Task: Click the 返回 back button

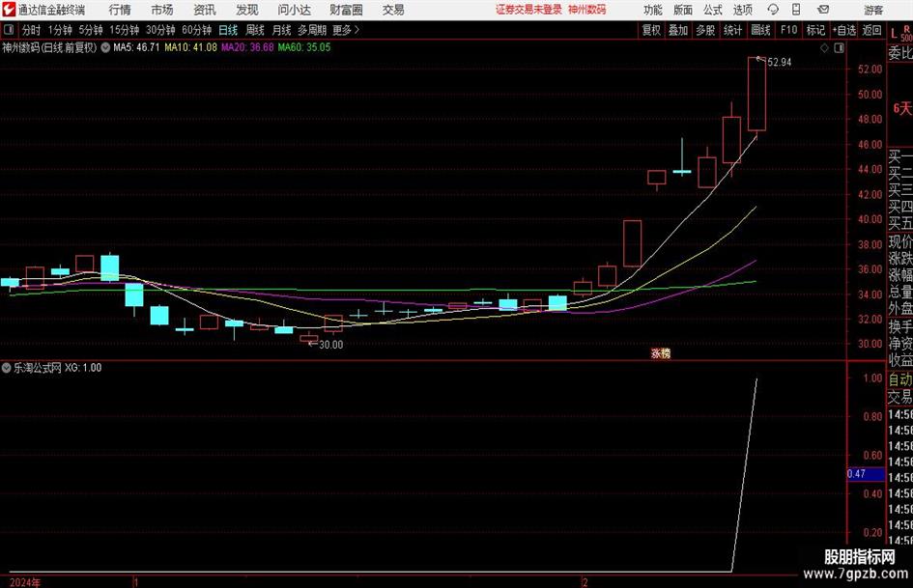Action: pyautogui.click(x=871, y=30)
